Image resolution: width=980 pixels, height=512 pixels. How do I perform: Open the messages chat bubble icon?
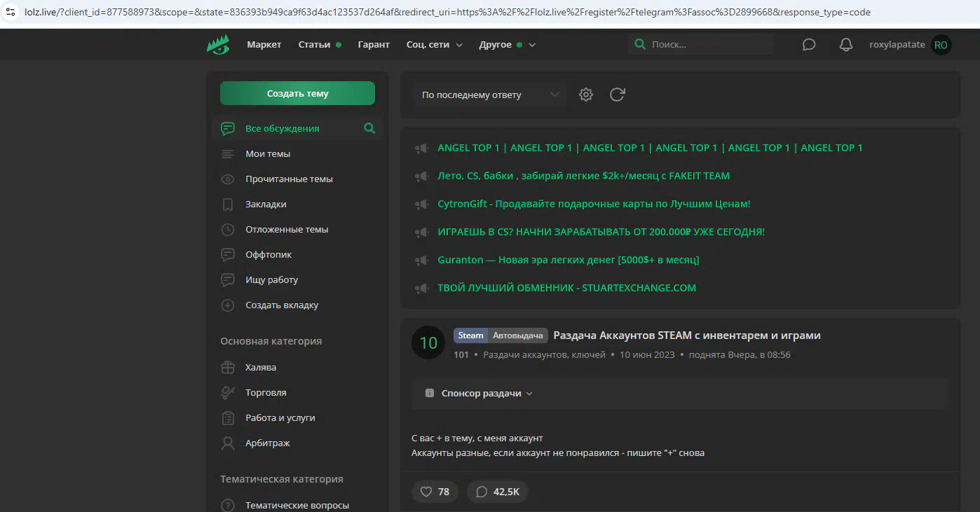coord(809,45)
